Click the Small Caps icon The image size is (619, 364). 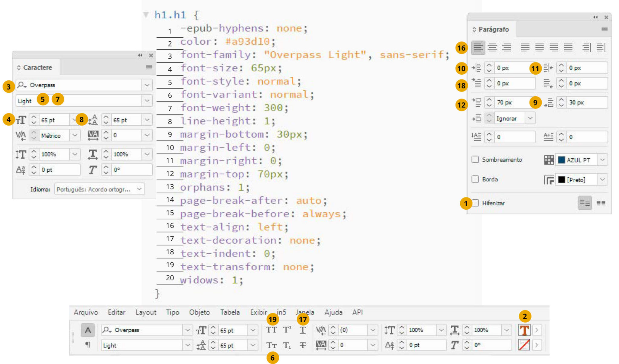(271, 345)
